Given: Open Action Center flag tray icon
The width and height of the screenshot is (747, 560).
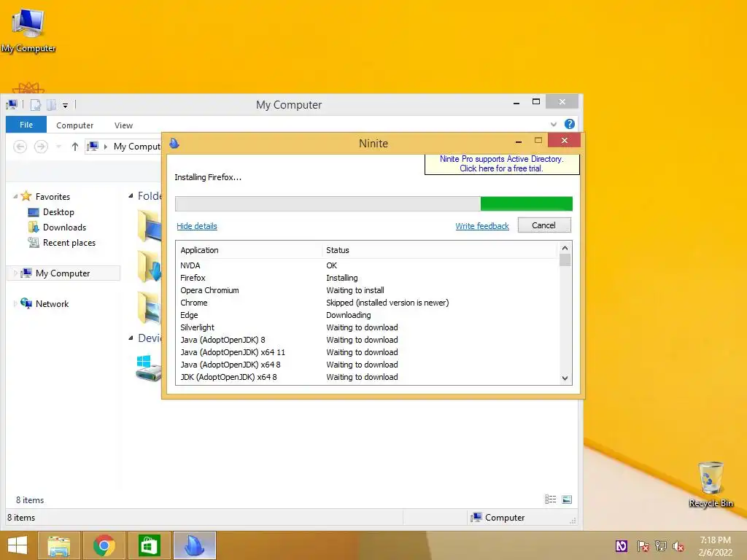Looking at the screenshot, I should coord(643,546).
